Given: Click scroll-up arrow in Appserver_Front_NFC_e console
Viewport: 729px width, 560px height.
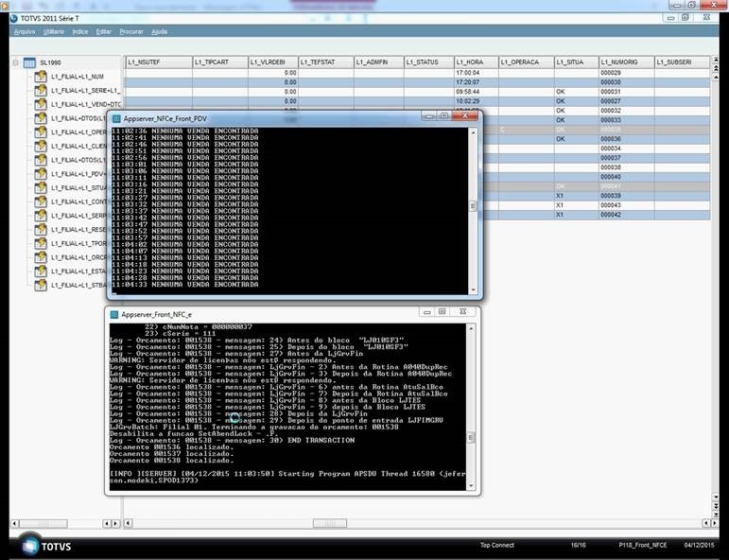Looking at the screenshot, I should coord(471,329).
